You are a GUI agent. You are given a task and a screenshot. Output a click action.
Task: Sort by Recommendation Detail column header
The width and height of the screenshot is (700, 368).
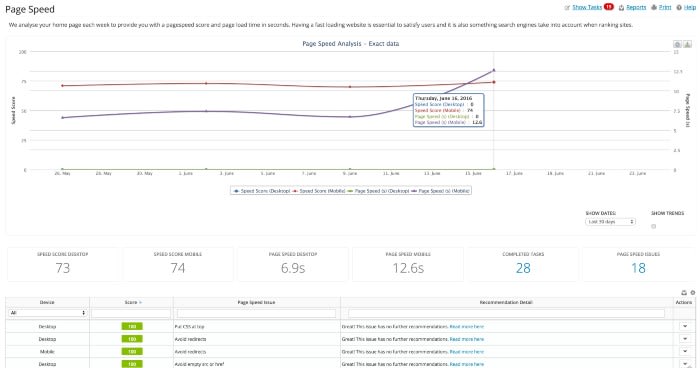[506, 302]
